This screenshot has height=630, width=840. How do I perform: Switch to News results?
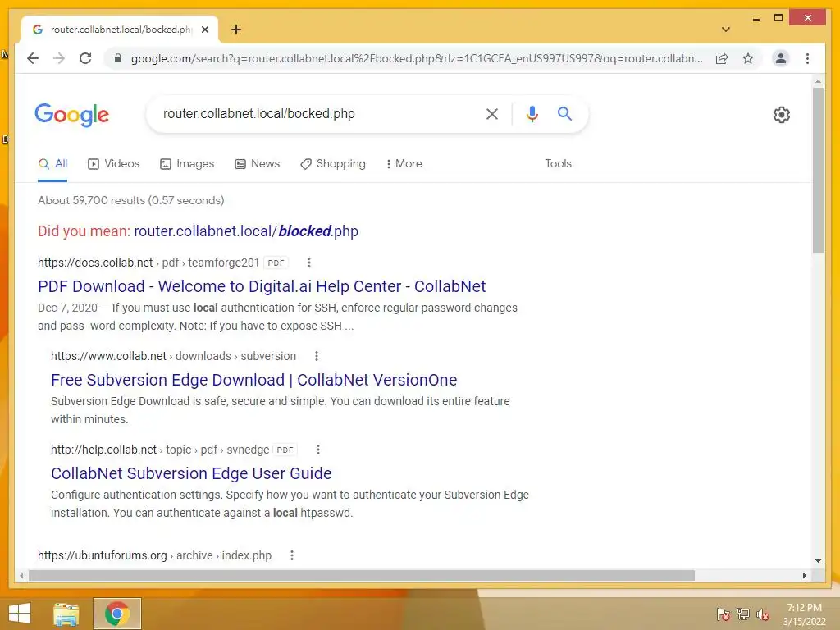pyautogui.click(x=257, y=164)
